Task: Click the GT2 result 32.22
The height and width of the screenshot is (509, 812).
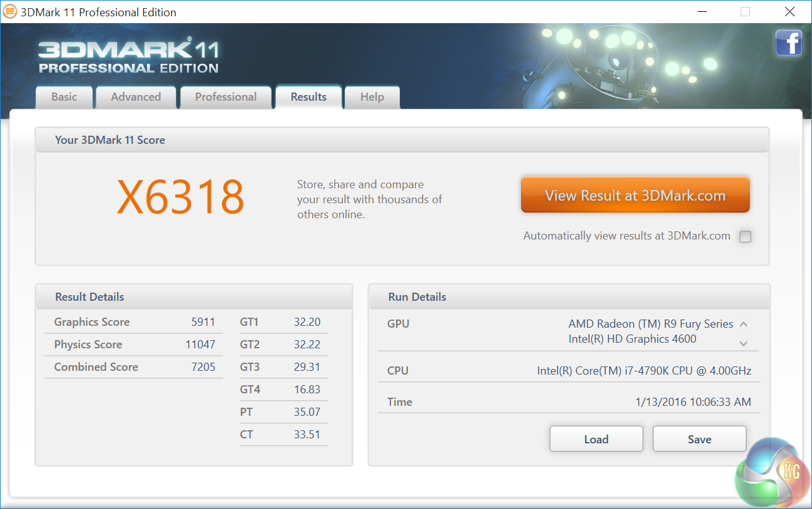Action: click(x=307, y=345)
